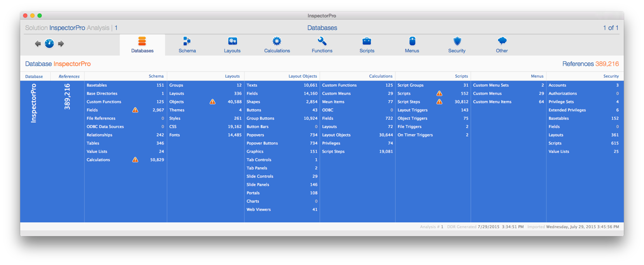Select the CSS 19,162 row
This screenshot has width=644, height=265.
click(x=205, y=126)
